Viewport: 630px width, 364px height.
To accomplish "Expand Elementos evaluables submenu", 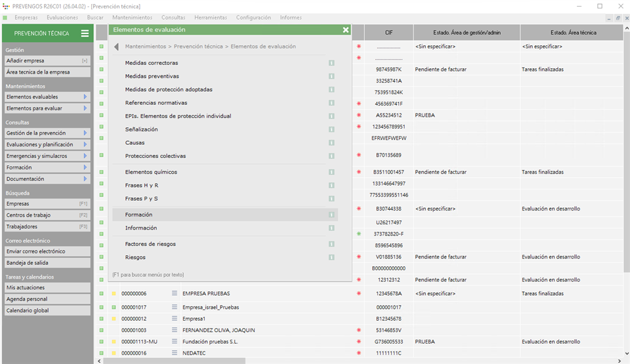I will tap(85, 97).
